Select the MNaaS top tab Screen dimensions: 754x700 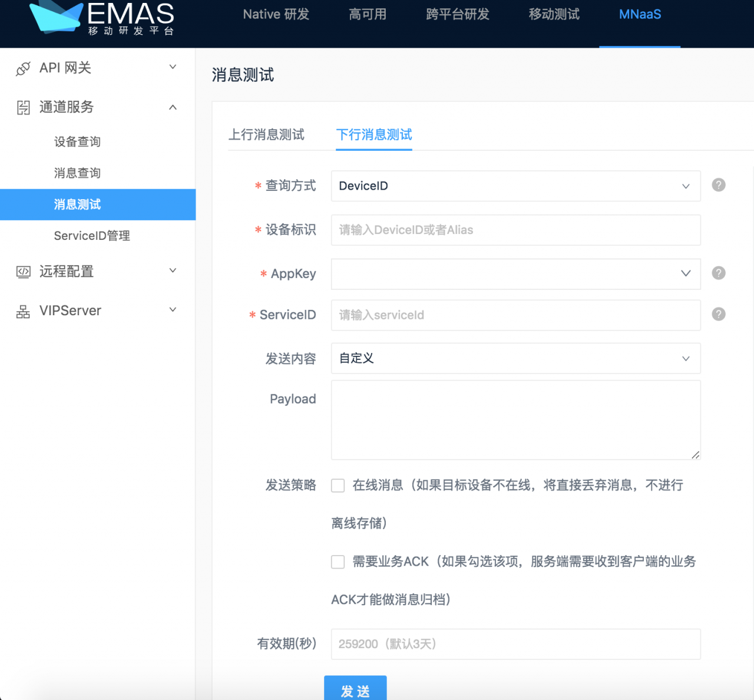click(x=640, y=14)
